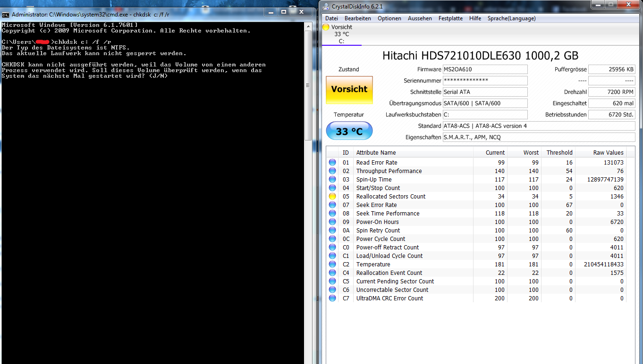Screen dimensions: 643x364
Task: Click the yellow status orb beside Vorsicht drive tab
Action: (x=326, y=27)
